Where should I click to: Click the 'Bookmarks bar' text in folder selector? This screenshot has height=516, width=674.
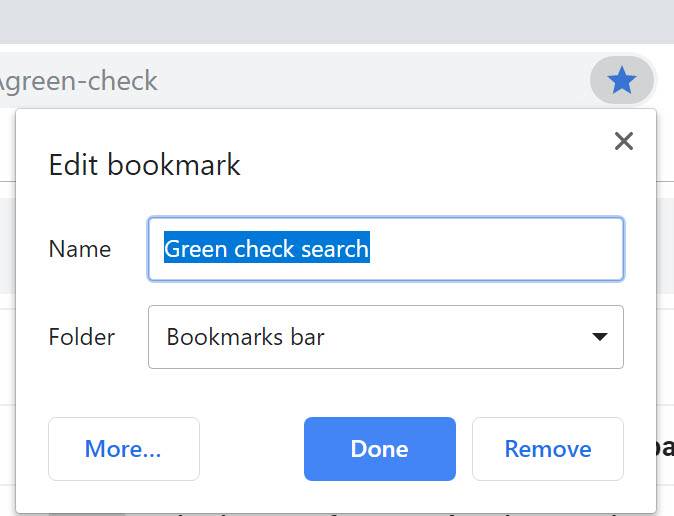pyautogui.click(x=245, y=337)
